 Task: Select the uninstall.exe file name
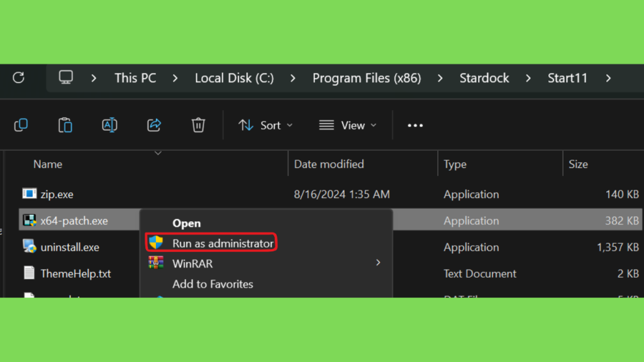(x=70, y=247)
